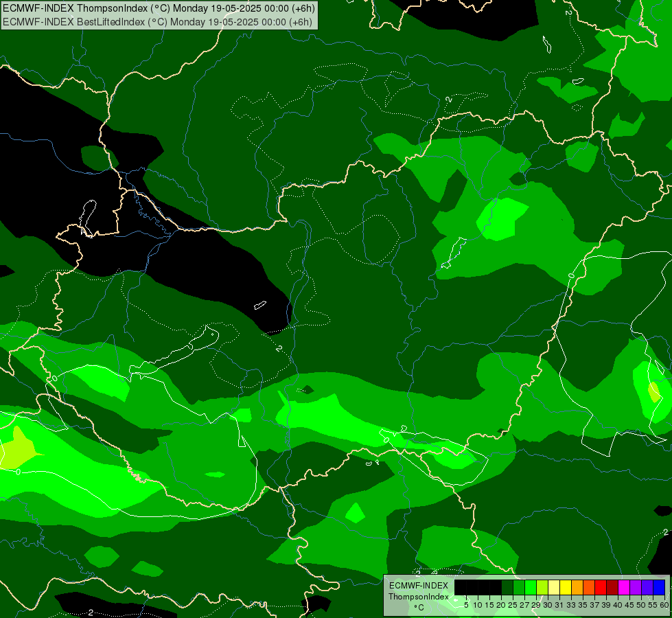This screenshot has height=618, width=672.
Task: Click legend tick value 55
Action: 653,605
